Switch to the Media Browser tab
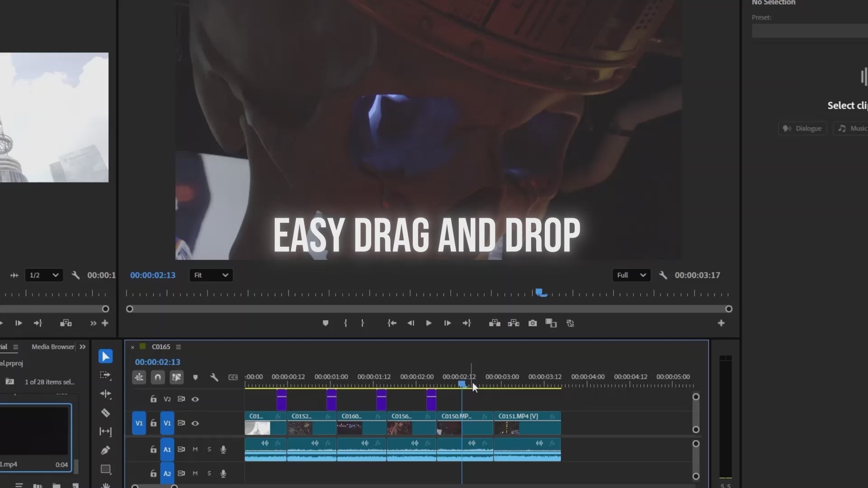This screenshot has width=868, height=488. coord(53,347)
